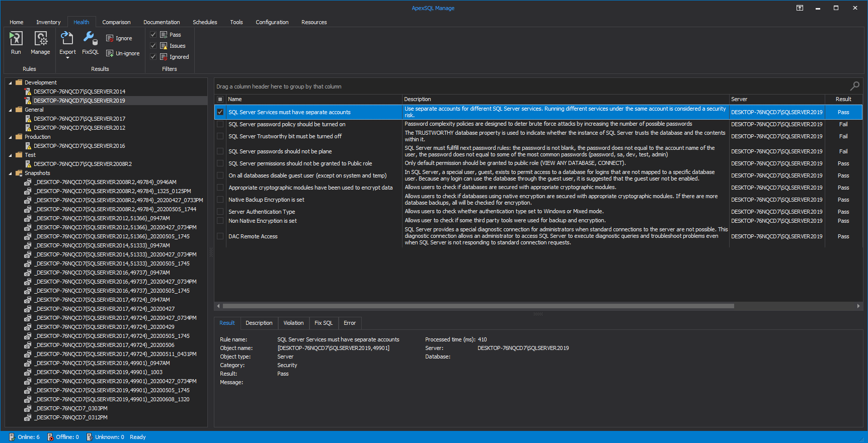The image size is (868, 443).
Task: Open the Home ribbon tab
Action: click(x=17, y=22)
